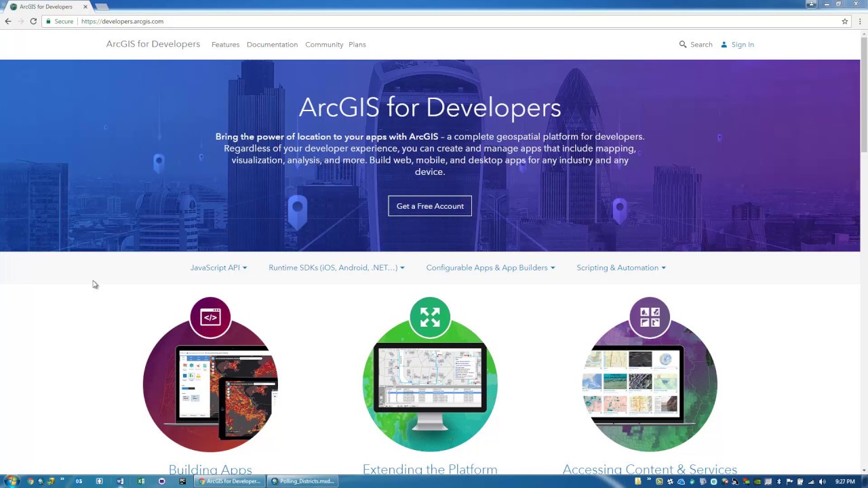
Task: Switch to Polling_Districts.mxd taskbar window
Action: [302, 481]
